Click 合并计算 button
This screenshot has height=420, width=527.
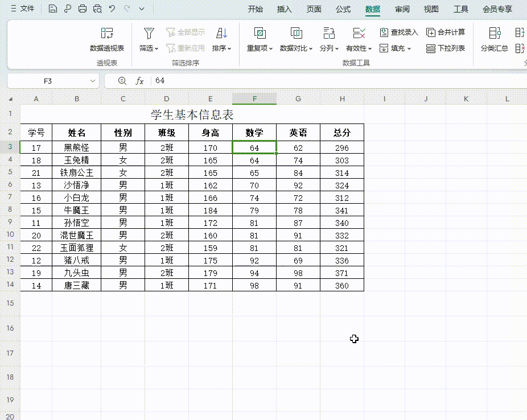click(446, 32)
